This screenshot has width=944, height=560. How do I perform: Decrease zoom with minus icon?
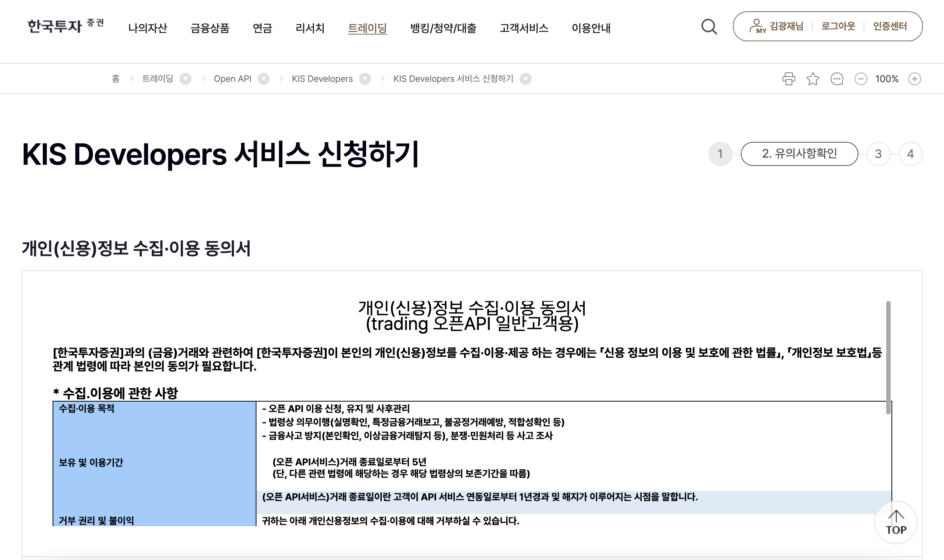[x=861, y=79]
